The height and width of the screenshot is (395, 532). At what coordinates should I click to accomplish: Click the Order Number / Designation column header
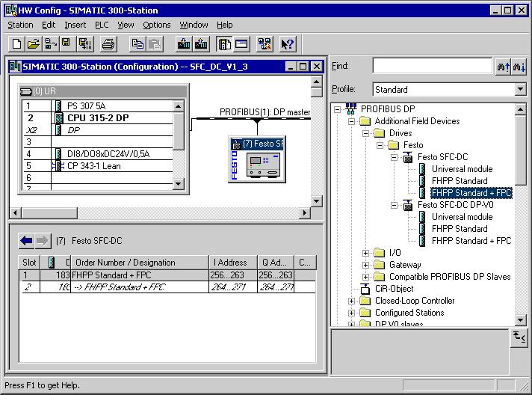click(140, 263)
